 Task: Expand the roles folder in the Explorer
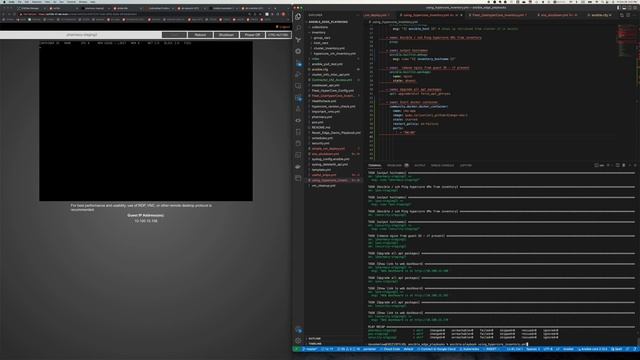[316, 59]
